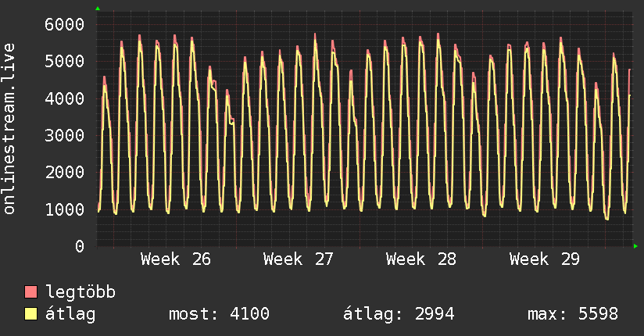Click the most: 4100 statistic
644x336 pixels.
click(x=219, y=314)
